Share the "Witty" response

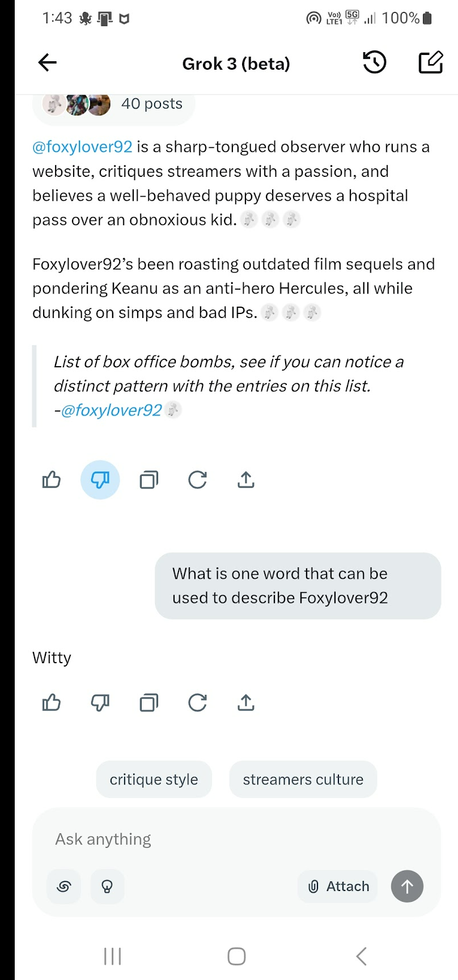pyautogui.click(x=245, y=703)
